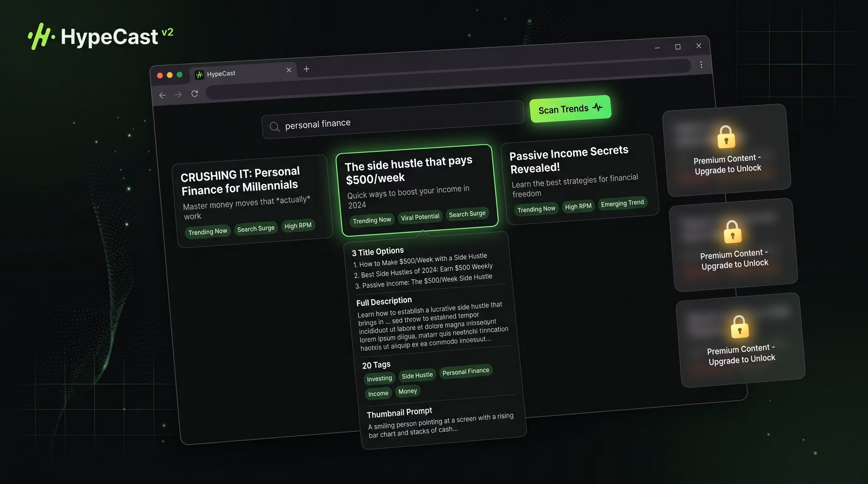The image size is (868, 484).
Task: Click the HypeCast logo mark at top left
Action: click(41, 36)
